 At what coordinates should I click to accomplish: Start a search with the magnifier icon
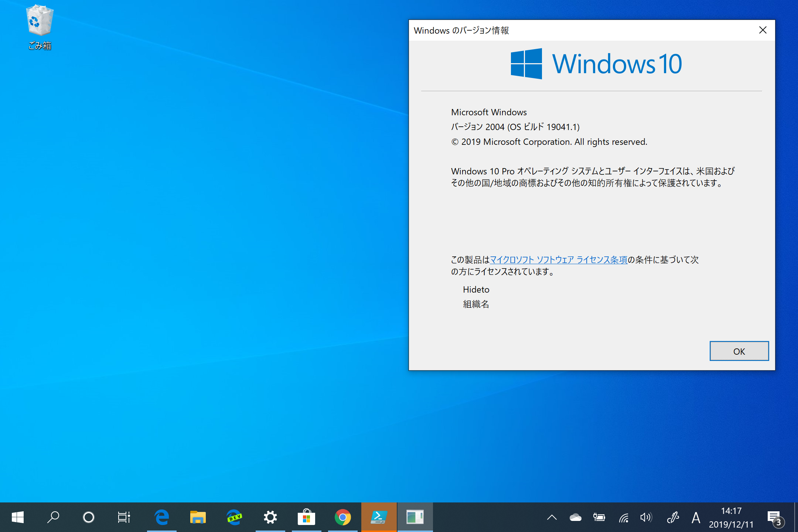point(53,517)
